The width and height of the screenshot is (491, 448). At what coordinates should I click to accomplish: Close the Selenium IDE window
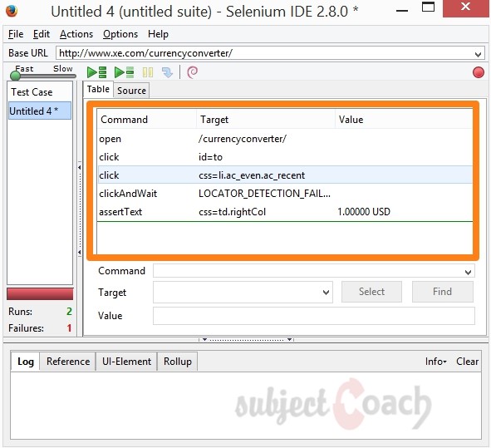coord(465,7)
